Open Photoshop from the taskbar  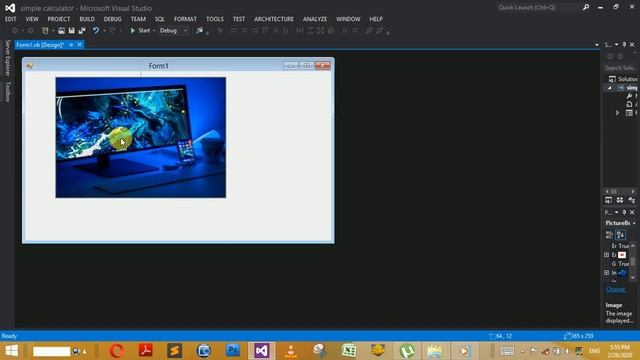click(x=233, y=351)
